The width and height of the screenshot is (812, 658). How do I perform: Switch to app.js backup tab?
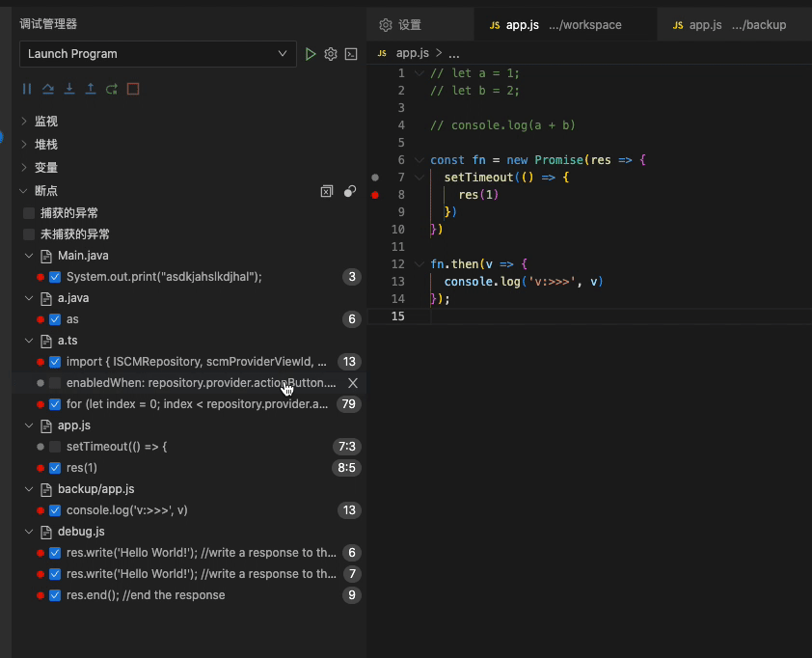point(729,25)
